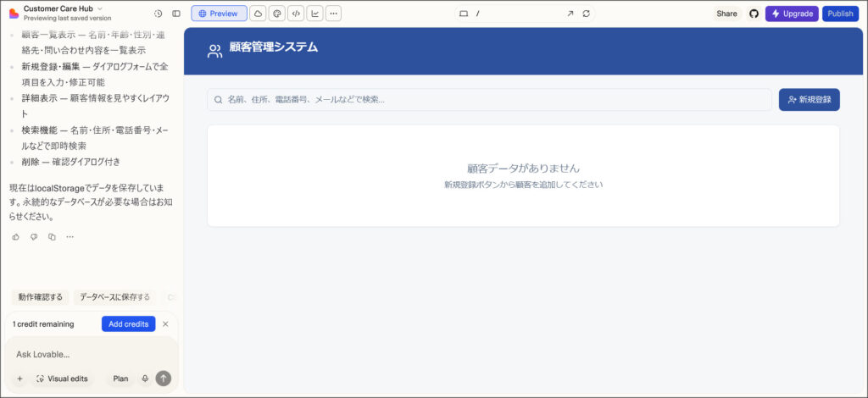
Task: Toggle Plan mode
Action: click(120, 379)
